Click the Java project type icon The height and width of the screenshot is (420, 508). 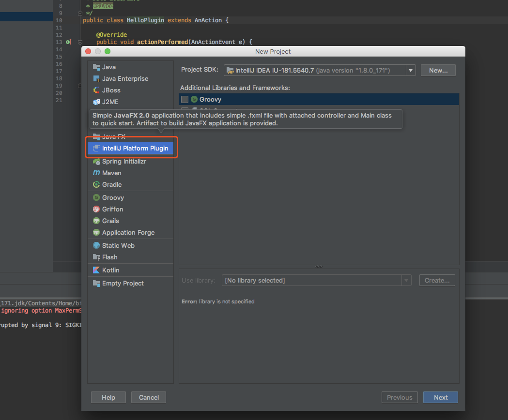pyautogui.click(x=96, y=67)
